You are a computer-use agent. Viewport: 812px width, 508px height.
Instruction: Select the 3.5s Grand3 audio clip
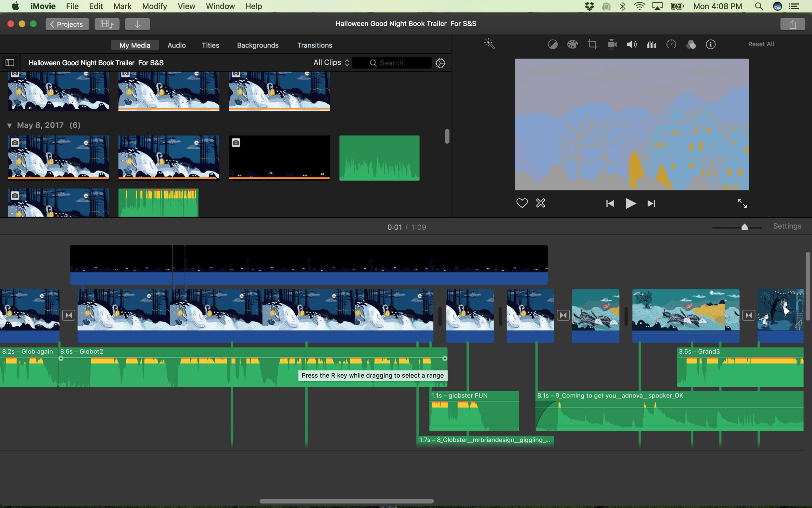pyautogui.click(x=740, y=367)
